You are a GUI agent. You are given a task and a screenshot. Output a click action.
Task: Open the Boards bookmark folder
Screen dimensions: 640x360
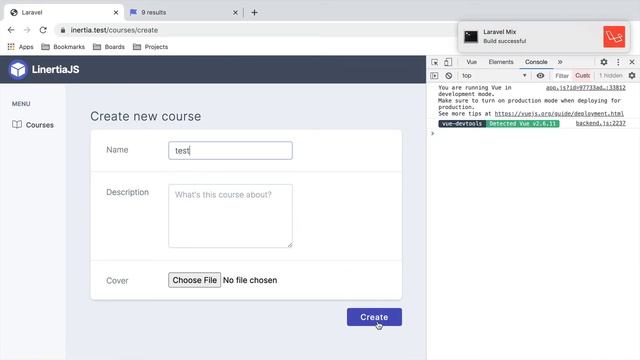pyautogui.click(x=109, y=47)
